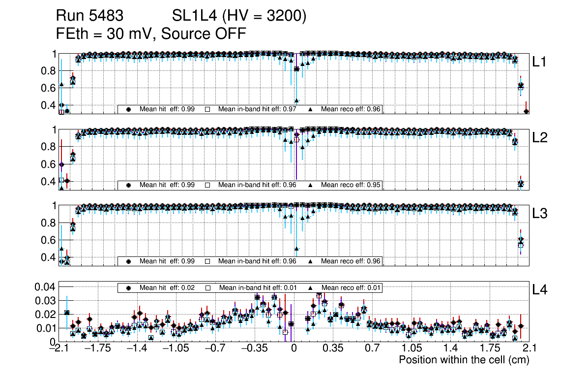Select the L1 panel label
This screenshot has width=588, height=380.
(540, 62)
